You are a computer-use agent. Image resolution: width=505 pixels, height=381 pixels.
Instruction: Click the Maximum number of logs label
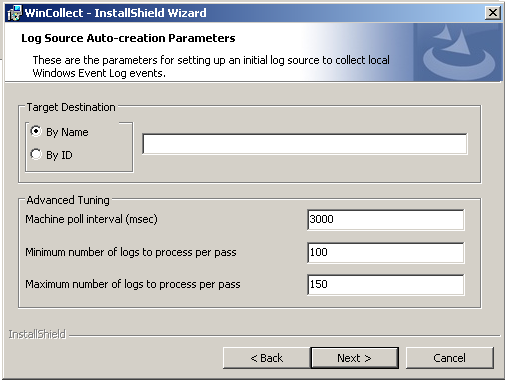coord(133,284)
